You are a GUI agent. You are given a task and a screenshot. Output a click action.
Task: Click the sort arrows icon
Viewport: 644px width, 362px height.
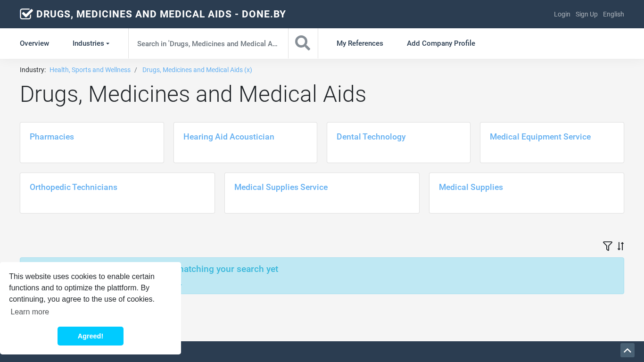point(620,246)
